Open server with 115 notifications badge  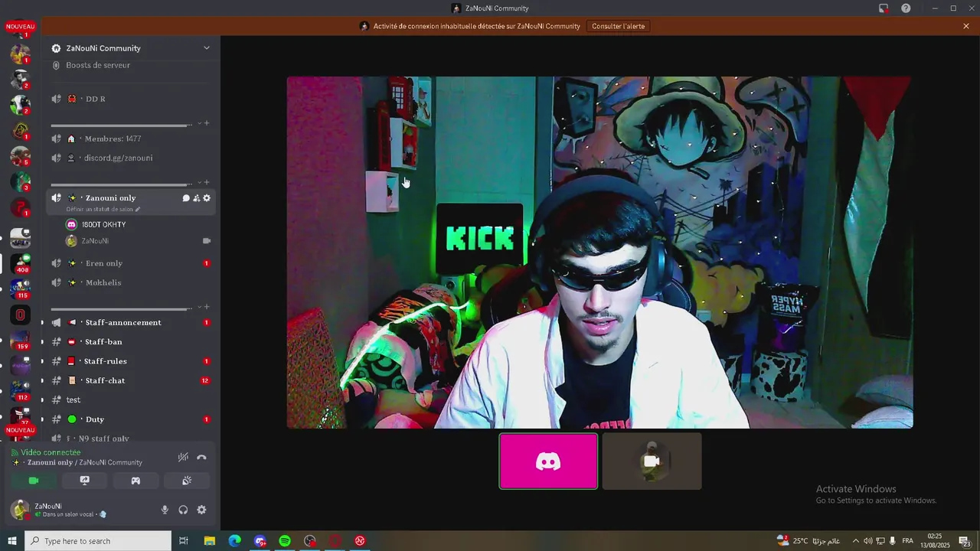21,289
